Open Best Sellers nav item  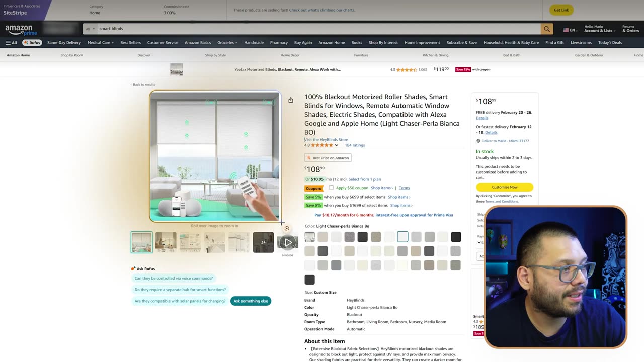coord(130,43)
